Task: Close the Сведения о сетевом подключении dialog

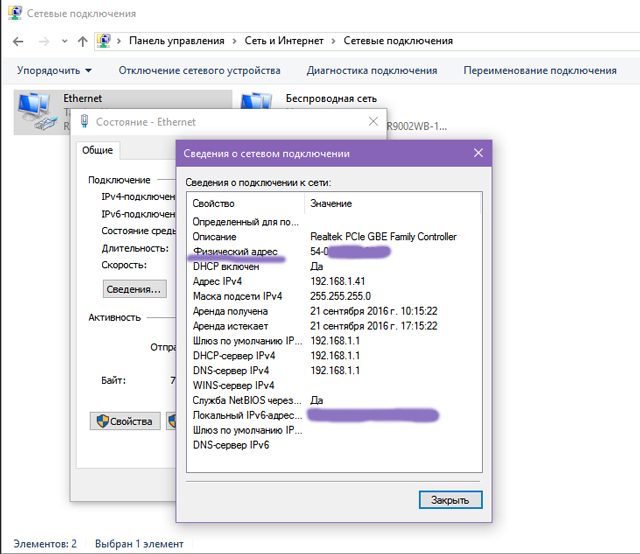Action: [478, 153]
